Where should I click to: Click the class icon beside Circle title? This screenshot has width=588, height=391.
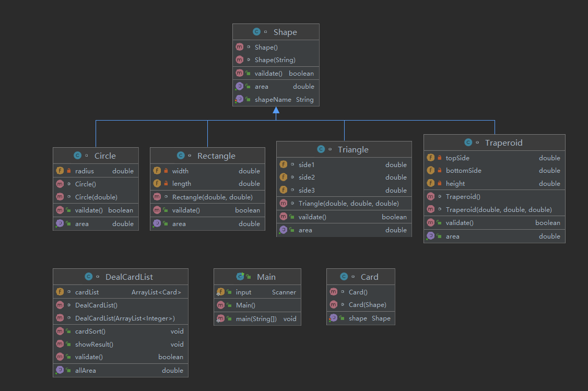point(78,156)
